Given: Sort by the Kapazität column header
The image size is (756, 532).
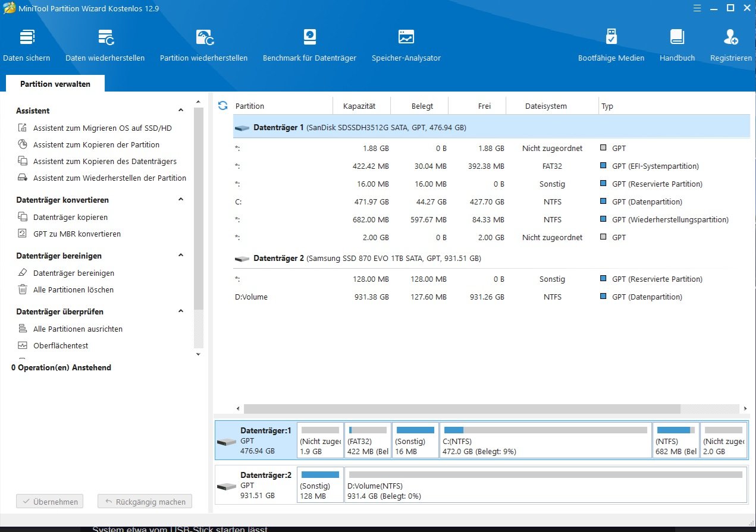Looking at the screenshot, I should [x=361, y=106].
